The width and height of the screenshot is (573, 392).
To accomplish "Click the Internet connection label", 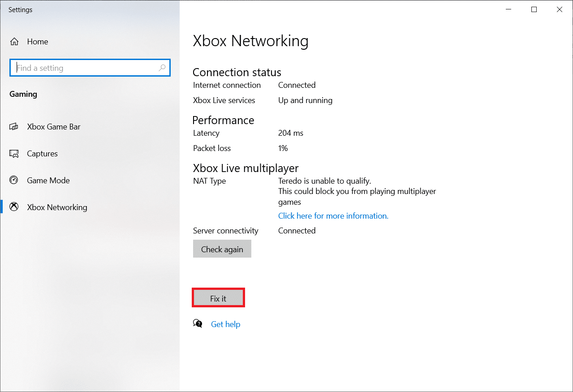I will (227, 85).
